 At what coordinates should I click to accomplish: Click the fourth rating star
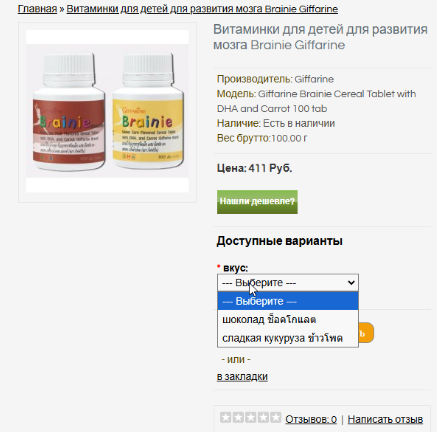263,417
